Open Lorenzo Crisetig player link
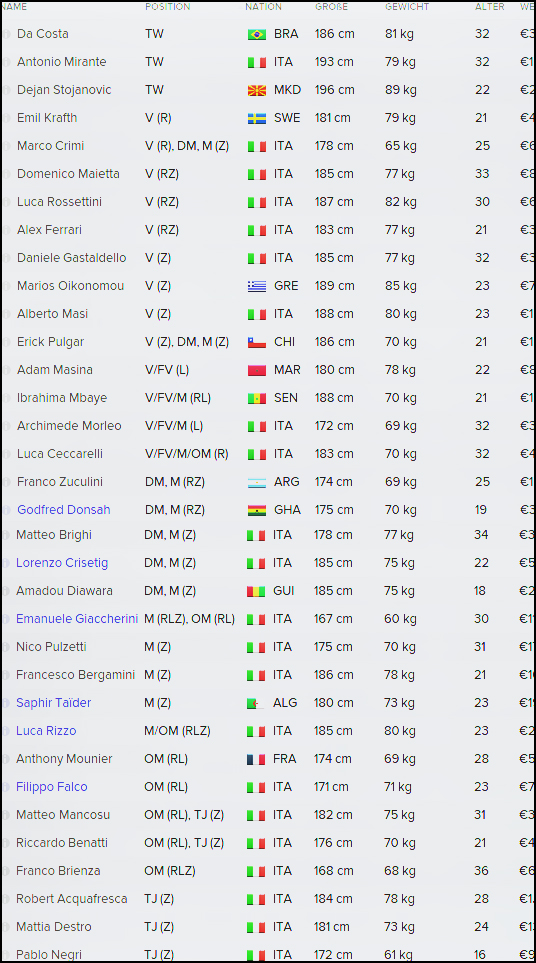Viewport: 536px width, 963px height. pos(62,563)
